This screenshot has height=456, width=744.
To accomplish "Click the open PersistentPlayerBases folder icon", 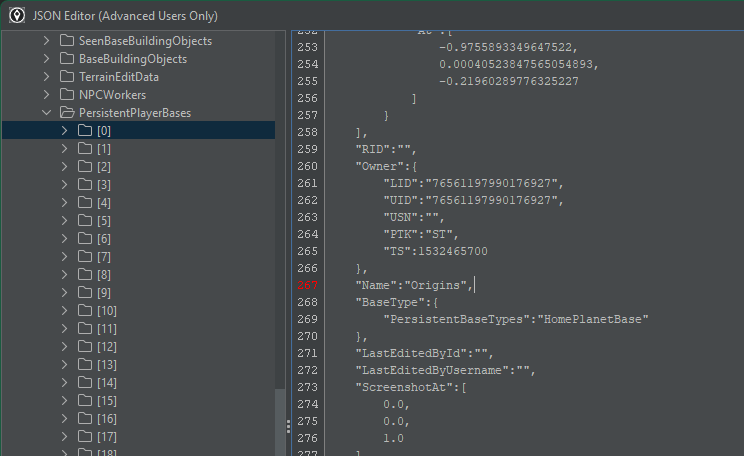I will 67,113.
